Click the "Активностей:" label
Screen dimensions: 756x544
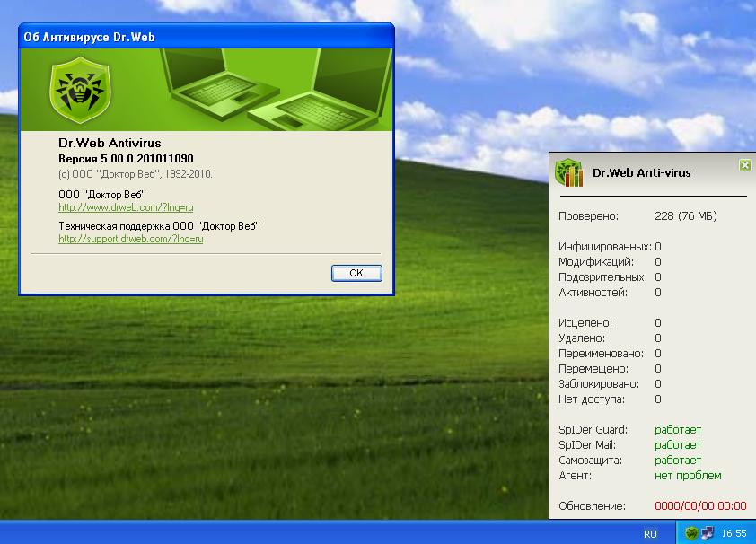(x=593, y=293)
